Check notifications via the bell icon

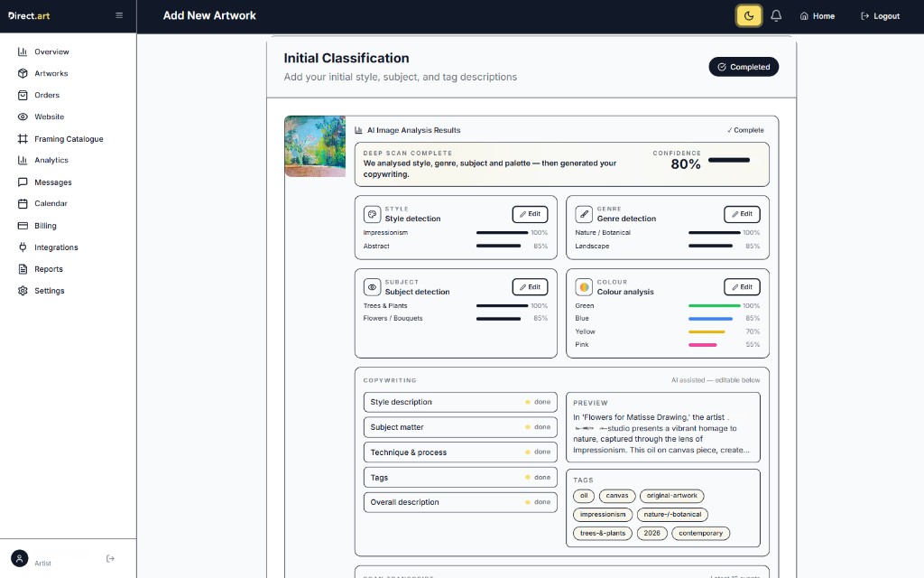pos(776,15)
